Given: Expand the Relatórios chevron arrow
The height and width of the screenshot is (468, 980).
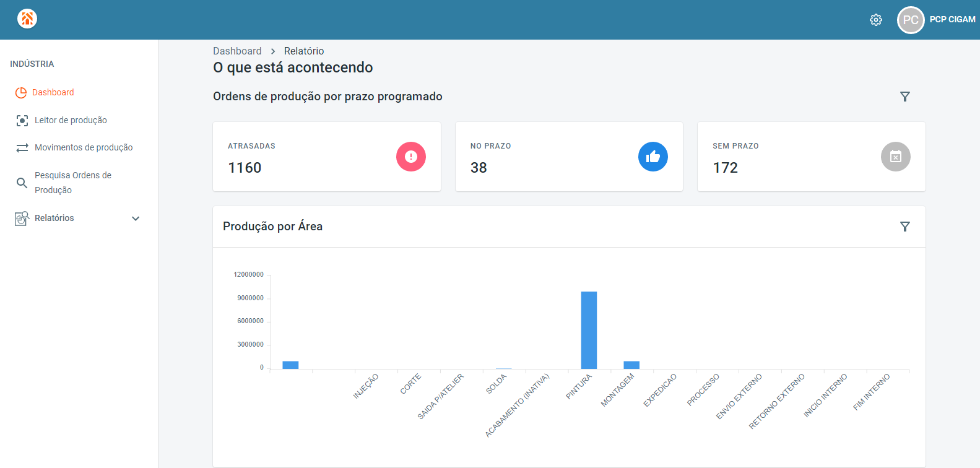Looking at the screenshot, I should [x=136, y=219].
